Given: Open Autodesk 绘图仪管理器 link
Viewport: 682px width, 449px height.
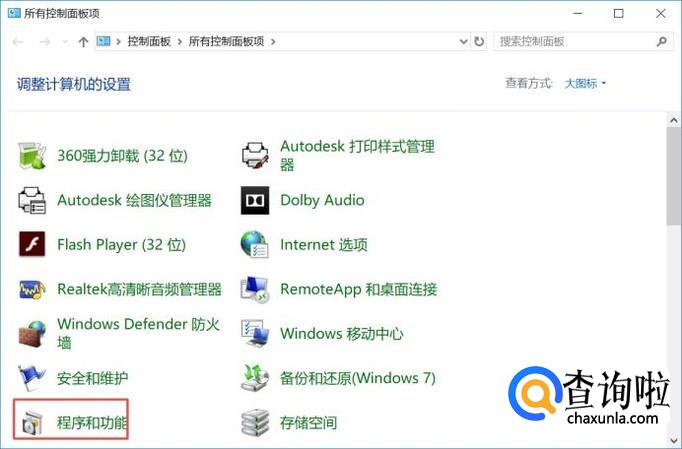Looking at the screenshot, I should point(134,200).
